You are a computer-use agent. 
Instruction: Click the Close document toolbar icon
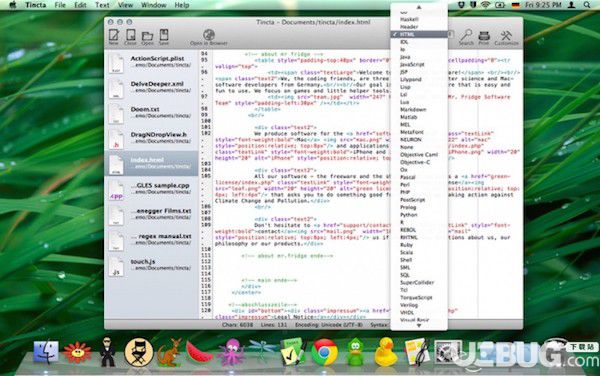[130, 35]
